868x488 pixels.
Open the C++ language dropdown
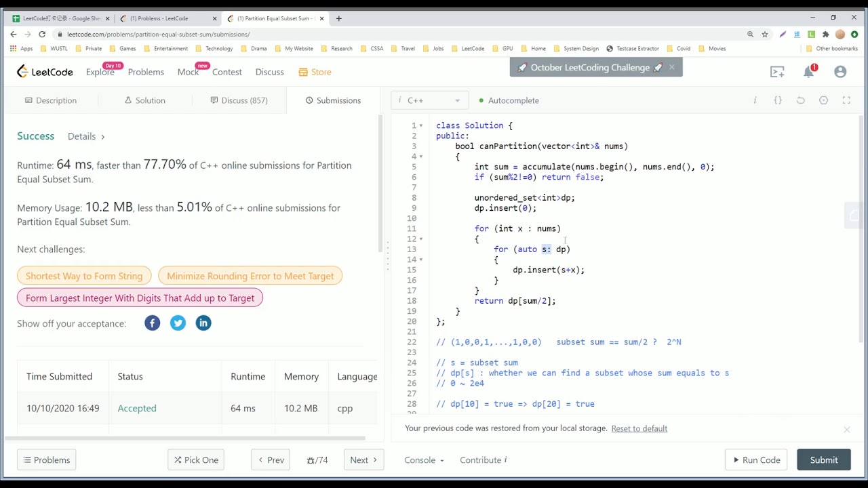click(430, 100)
